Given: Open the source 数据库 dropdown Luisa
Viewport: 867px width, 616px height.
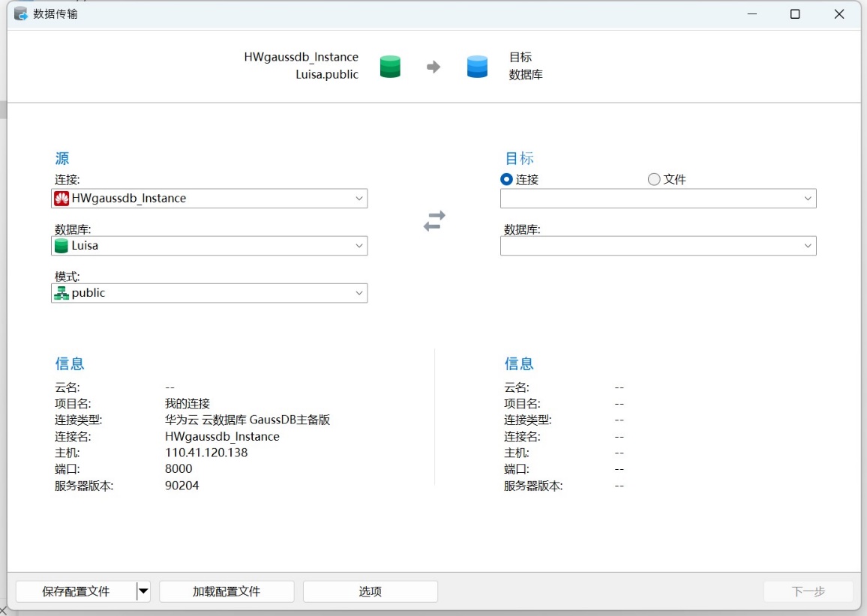Looking at the screenshot, I should point(209,246).
